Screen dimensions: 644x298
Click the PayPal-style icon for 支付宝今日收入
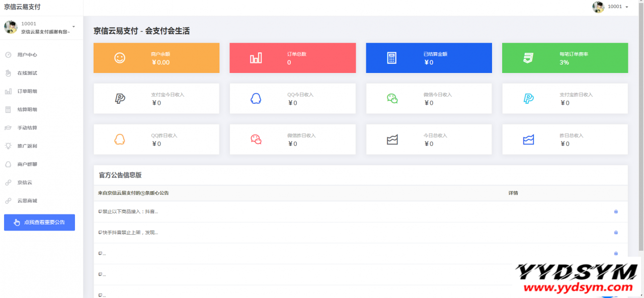click(120, 99)
